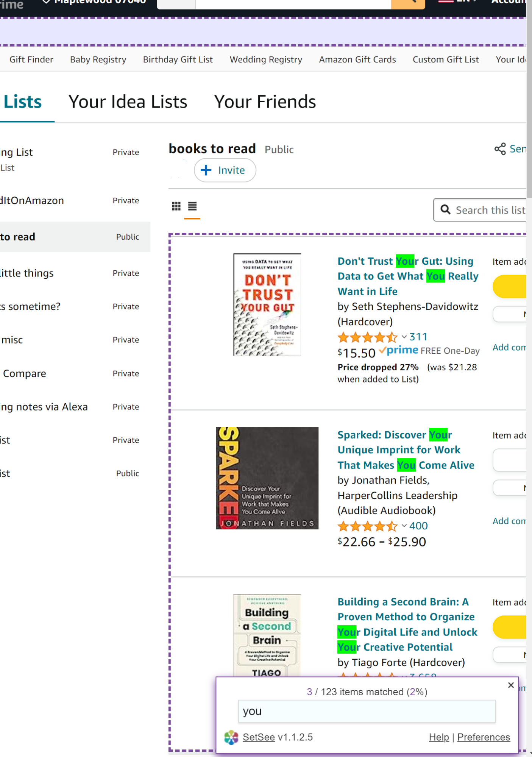Expand rating dropdown for Don't Trust Your Gut
Screen dimensions: 532x757
tap(404, 337)
